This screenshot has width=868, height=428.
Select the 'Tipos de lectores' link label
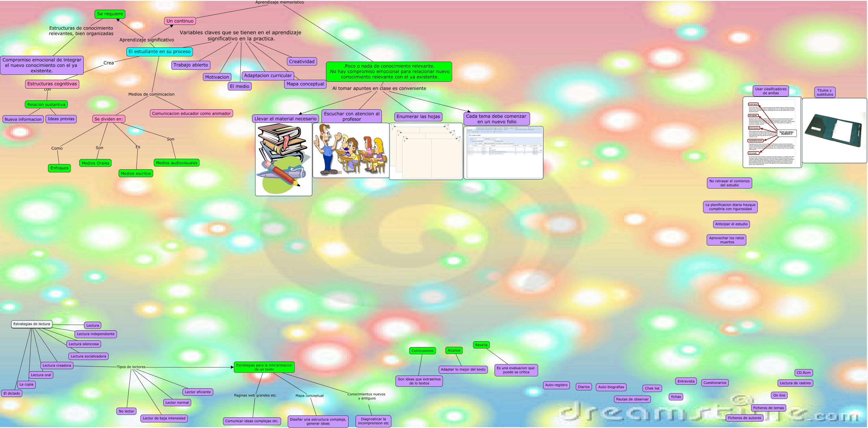point(131,367)
